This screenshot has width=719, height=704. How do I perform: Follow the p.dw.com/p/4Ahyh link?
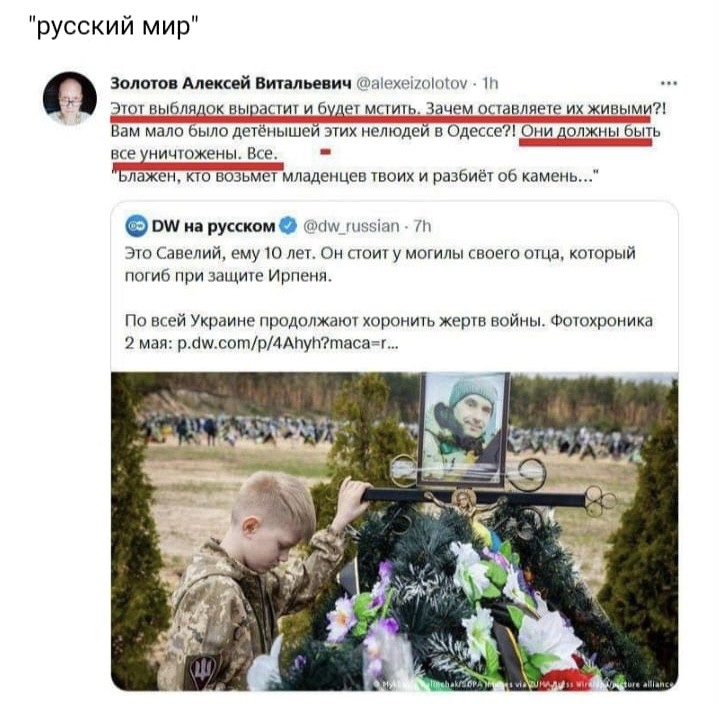287,344
